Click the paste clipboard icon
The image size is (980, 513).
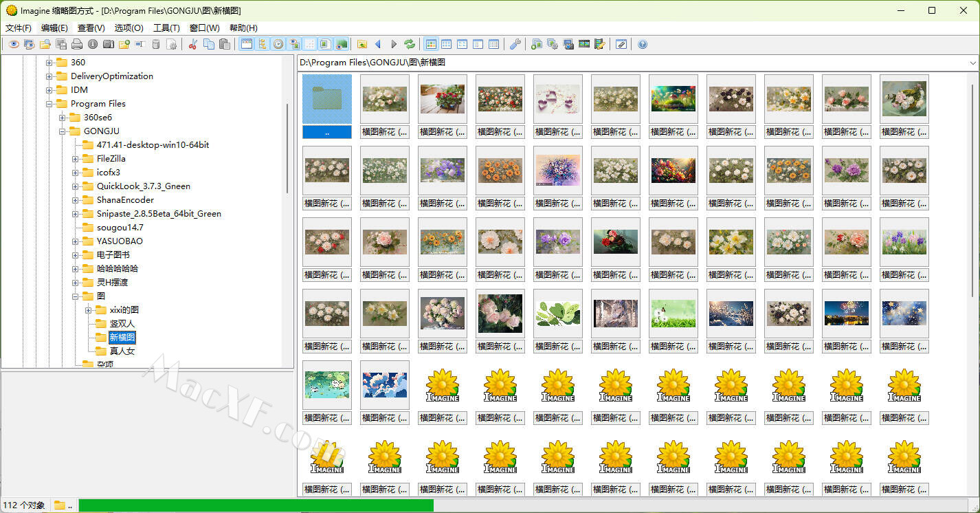point(225,44)
